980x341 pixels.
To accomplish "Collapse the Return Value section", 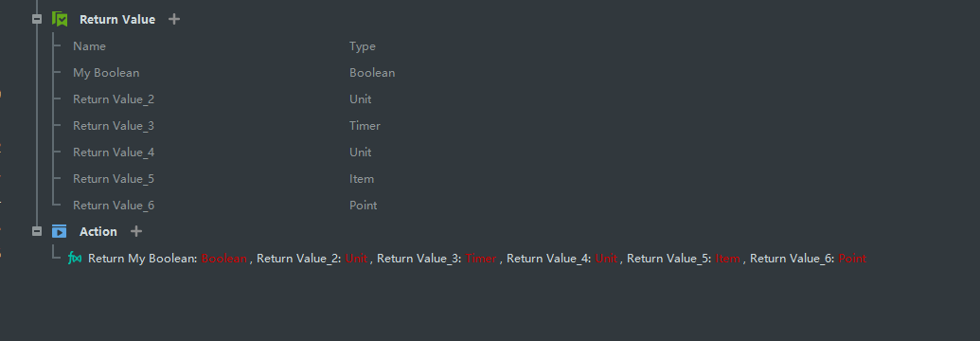I will [37, 19].
